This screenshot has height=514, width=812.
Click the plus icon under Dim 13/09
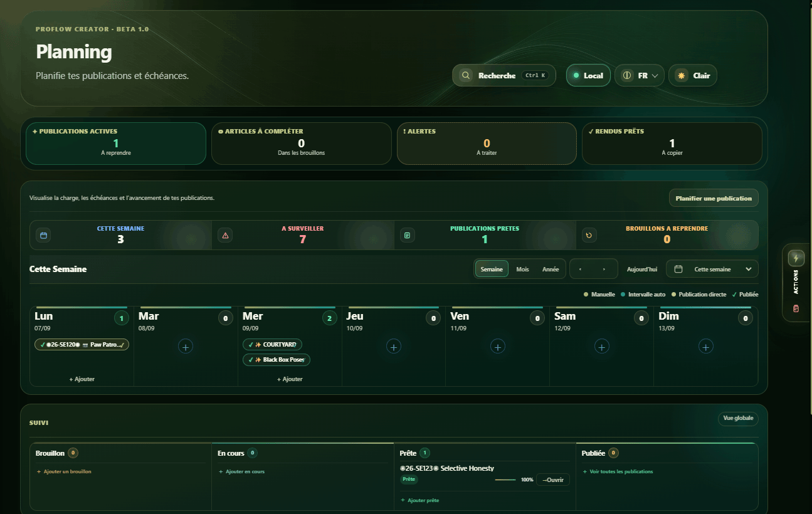pos(705,346)
